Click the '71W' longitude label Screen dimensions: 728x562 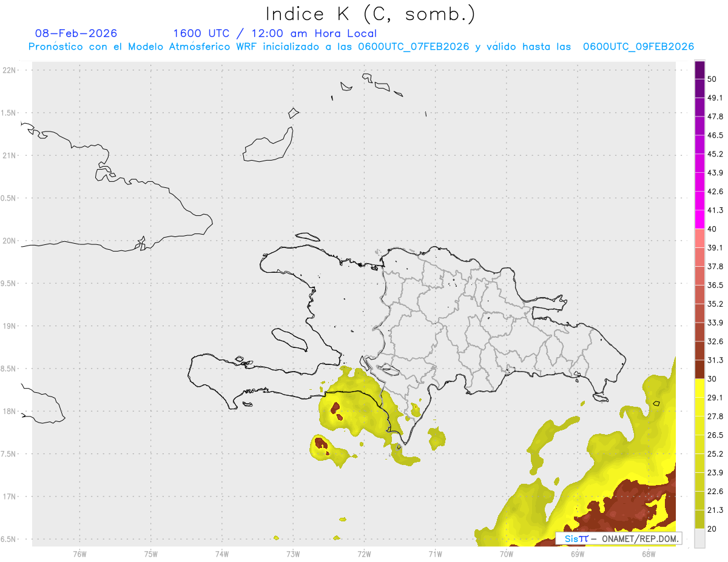click(435, 554)
